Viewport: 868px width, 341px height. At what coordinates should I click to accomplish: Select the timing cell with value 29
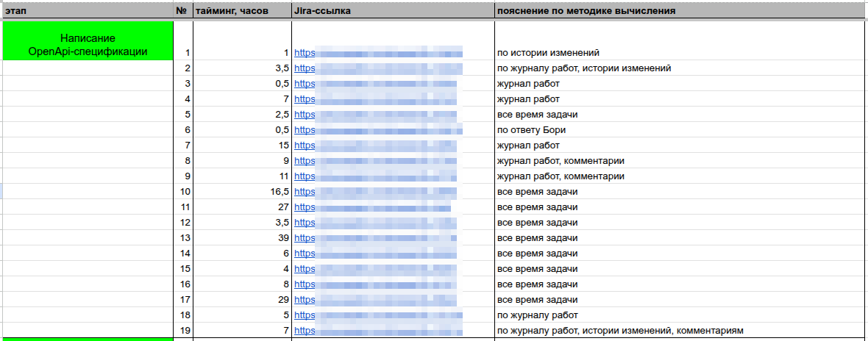click(x=242, y=300)
